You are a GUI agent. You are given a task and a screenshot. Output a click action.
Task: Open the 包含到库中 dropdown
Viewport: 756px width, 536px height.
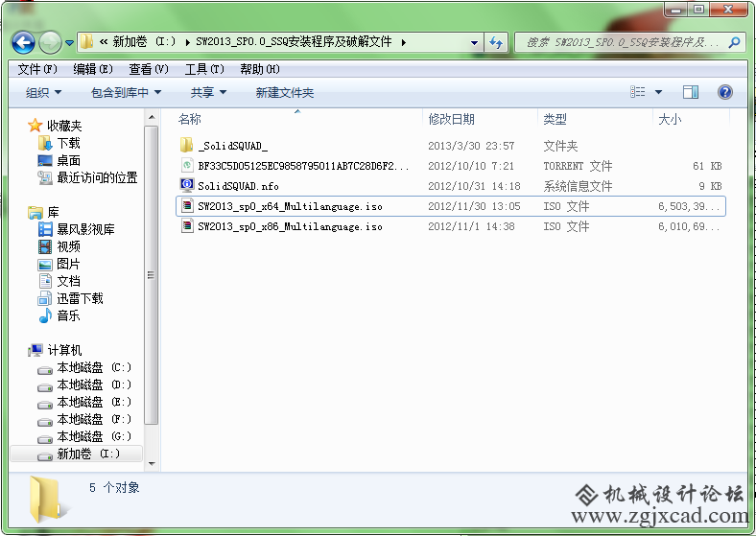(126, 93)
